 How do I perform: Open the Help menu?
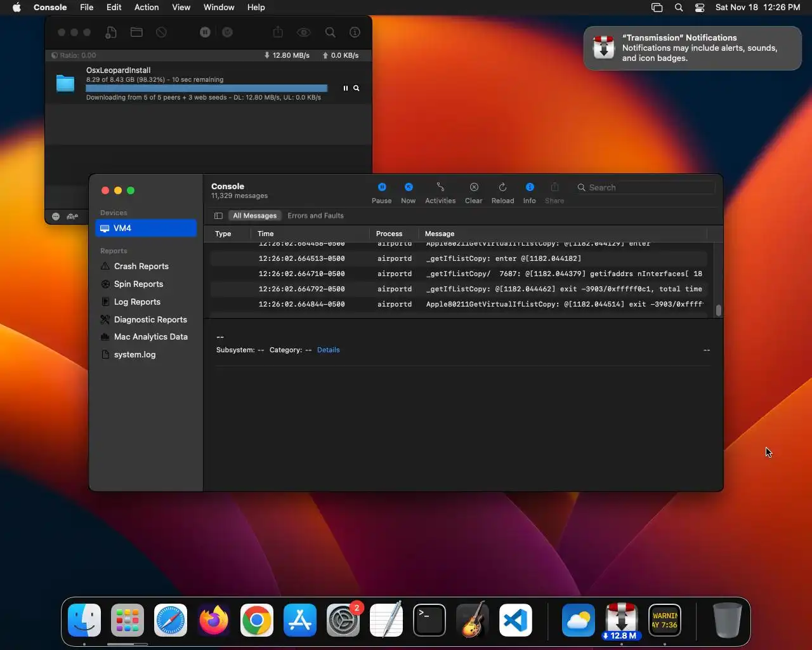256,7
